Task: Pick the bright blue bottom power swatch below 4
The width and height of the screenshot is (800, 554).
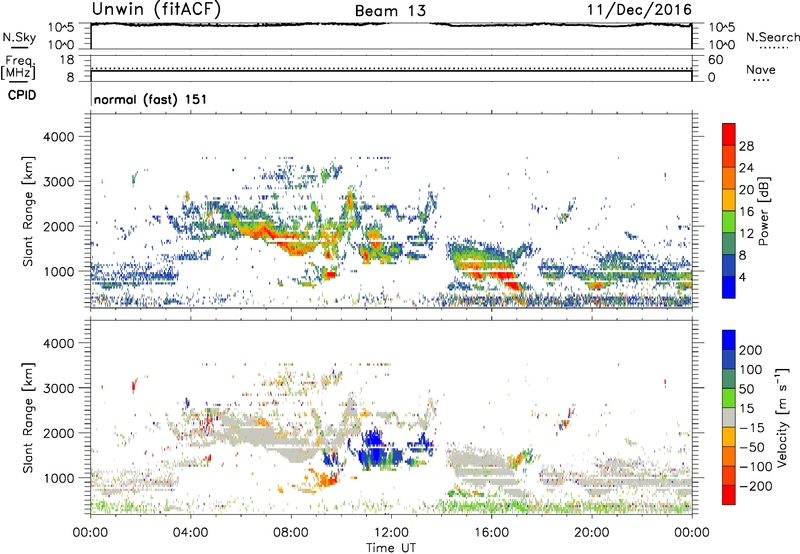Action: (x=729, y=287)
